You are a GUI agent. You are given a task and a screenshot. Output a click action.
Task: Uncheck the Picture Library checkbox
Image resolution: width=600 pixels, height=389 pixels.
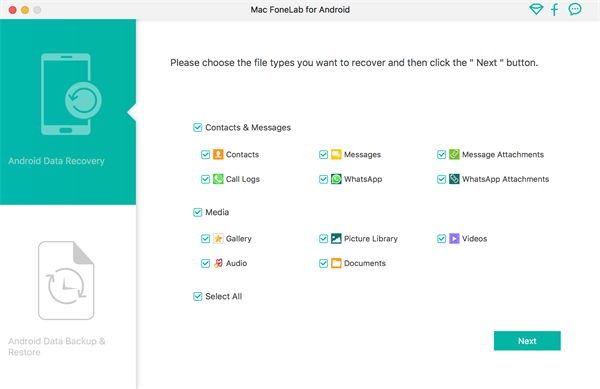pos(323,239)
